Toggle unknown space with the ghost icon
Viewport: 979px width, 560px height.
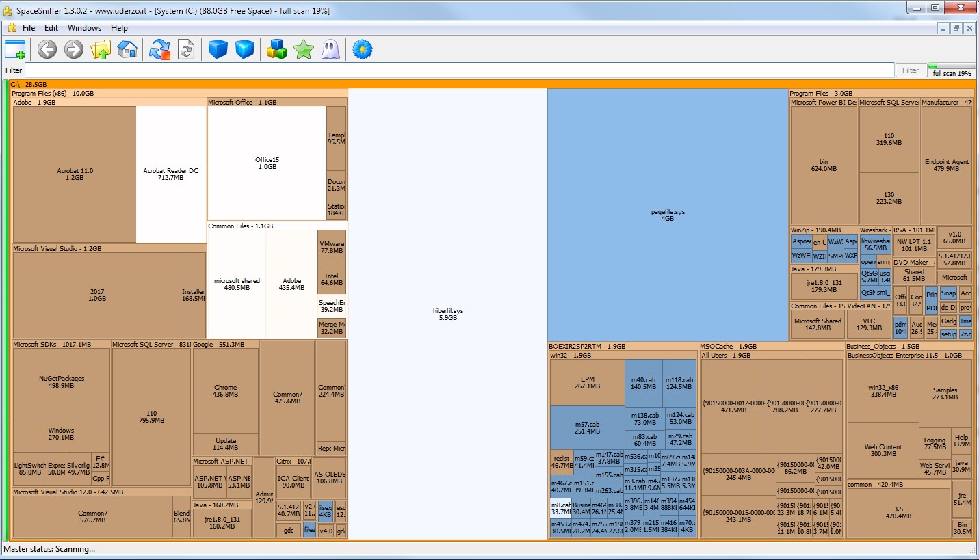point(330,49)
